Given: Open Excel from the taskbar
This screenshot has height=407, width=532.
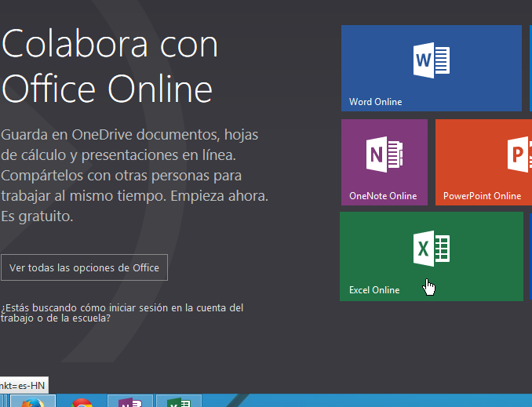Looking at the screenshot, I should 179,401.
